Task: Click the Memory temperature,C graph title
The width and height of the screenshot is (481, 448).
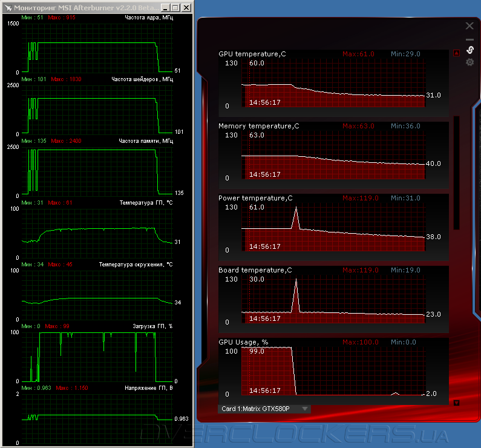Action: click(x=258, y=126)
